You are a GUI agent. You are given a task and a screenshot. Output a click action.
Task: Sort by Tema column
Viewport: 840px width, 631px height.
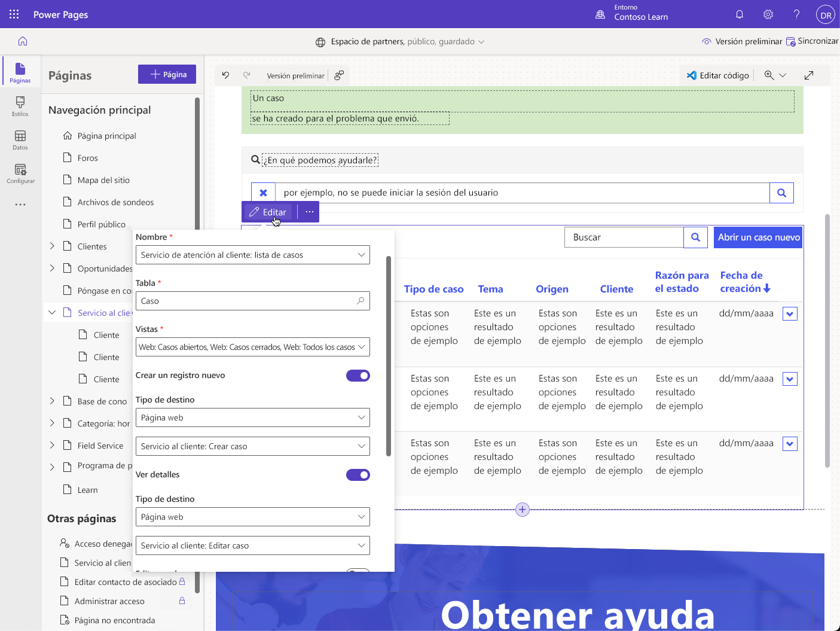(x=491, y=289)
